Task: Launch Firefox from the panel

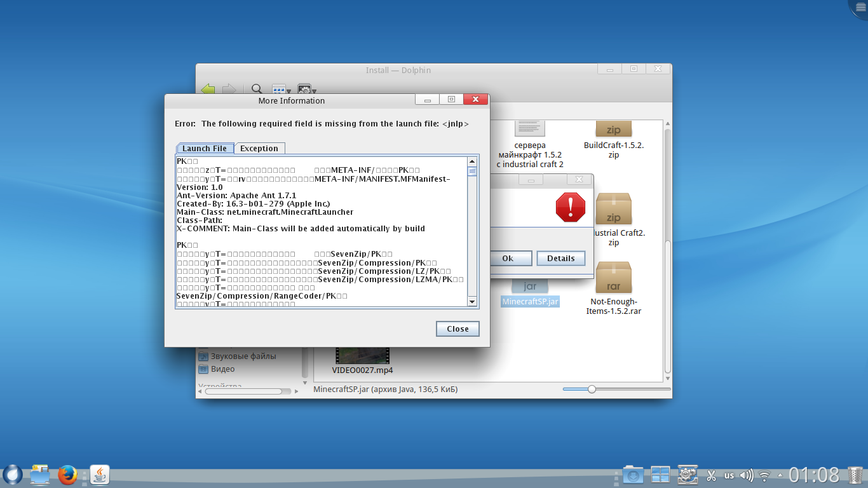Action: tap(67, 475)
